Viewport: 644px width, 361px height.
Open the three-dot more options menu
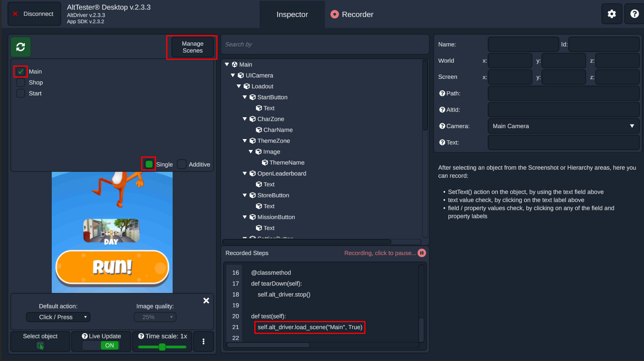(x=203, y=342)
